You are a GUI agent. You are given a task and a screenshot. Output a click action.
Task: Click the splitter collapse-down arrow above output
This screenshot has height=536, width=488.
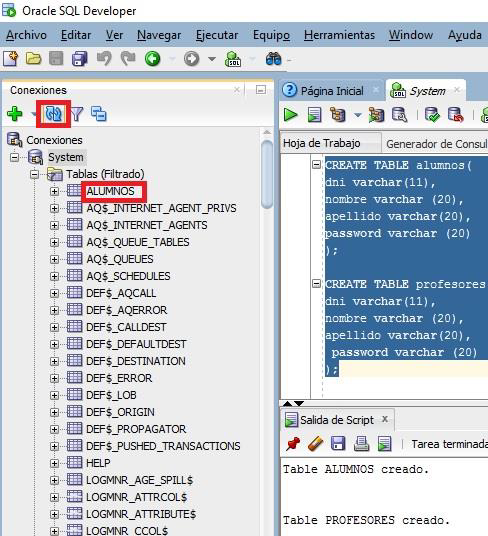pyautogui.click(x=299, y=403)
